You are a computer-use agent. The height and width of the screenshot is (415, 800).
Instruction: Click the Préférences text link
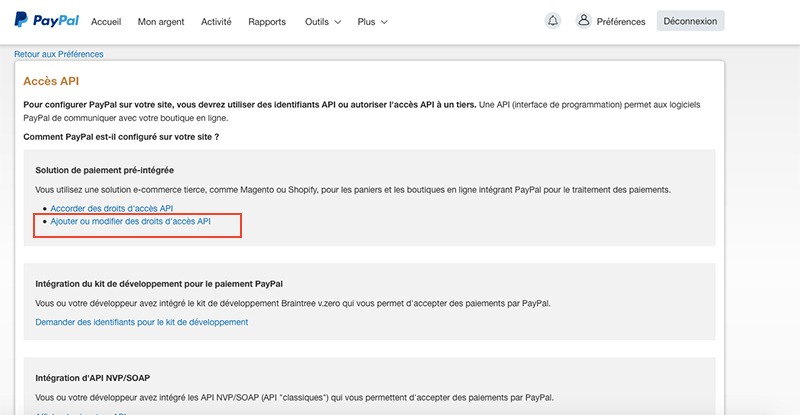pos(621,22)
